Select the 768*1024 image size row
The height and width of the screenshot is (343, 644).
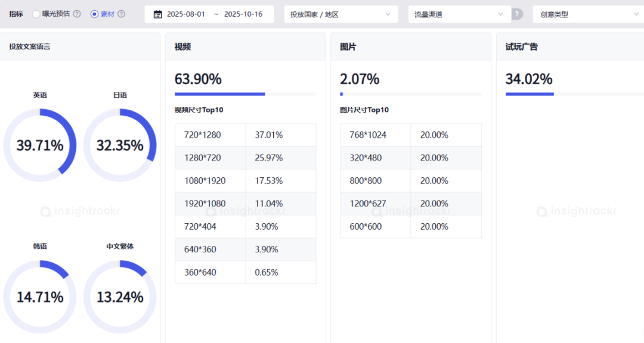pos(410,135)
